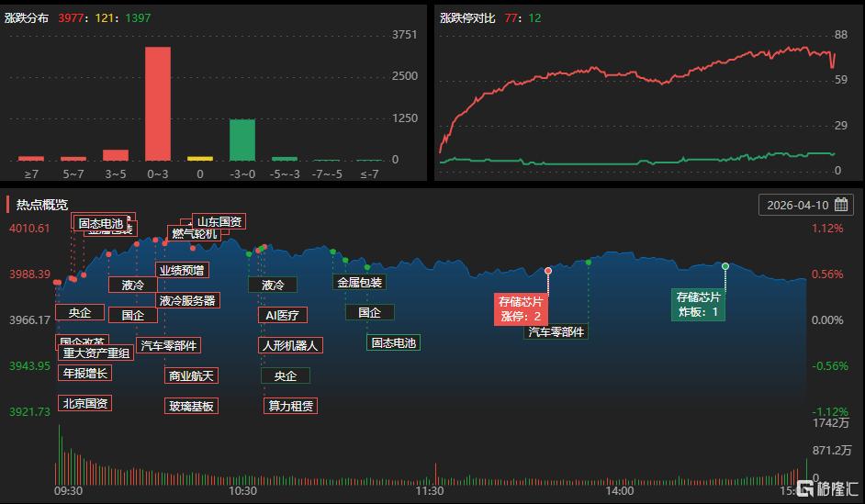This screenshot has width=865, height=504.
Task: Click the 业绩预增 topic tag
Action: point(181,270)
